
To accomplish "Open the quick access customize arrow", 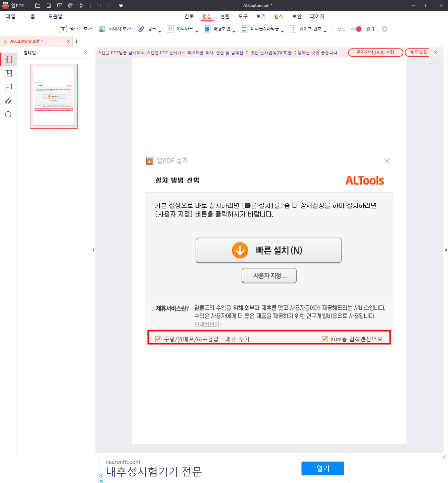I will [x=121, y=6].
